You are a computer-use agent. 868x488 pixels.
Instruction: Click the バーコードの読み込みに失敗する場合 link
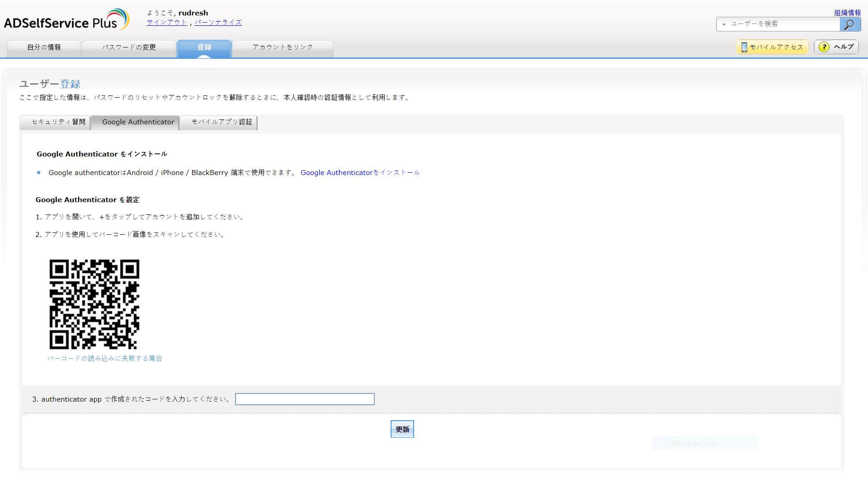pyautogui.click(x=105, y=358)
